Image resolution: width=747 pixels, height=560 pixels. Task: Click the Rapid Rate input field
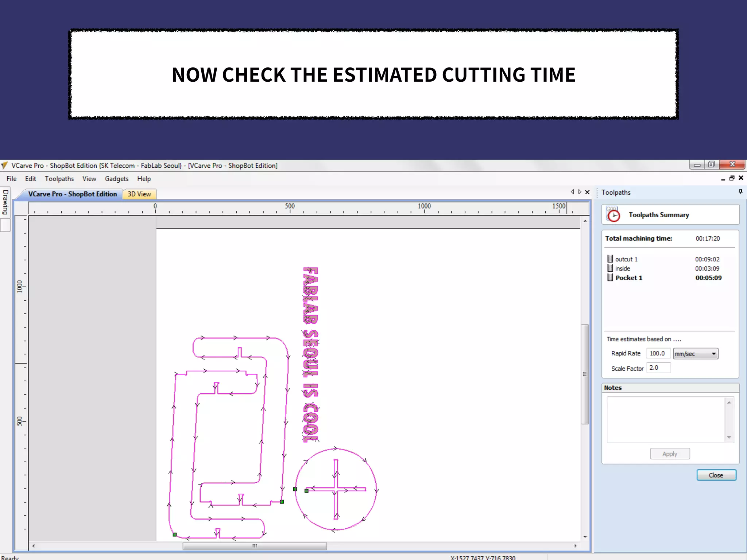pos(658,353)
